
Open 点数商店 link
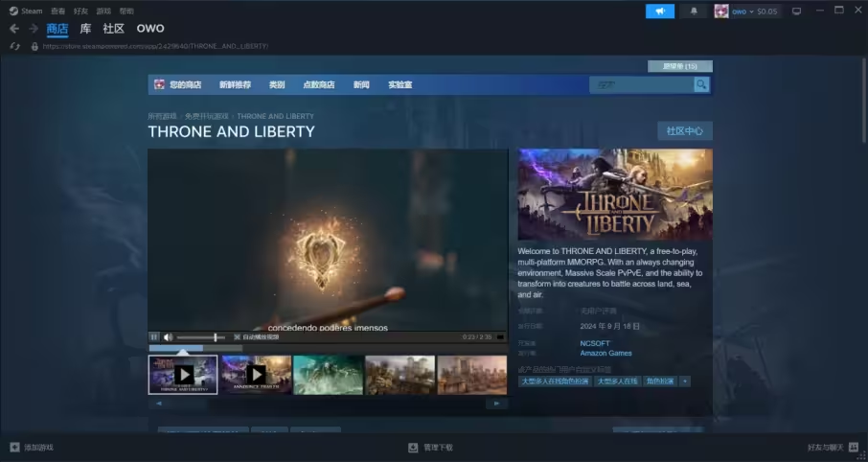(x=318, y=84)
